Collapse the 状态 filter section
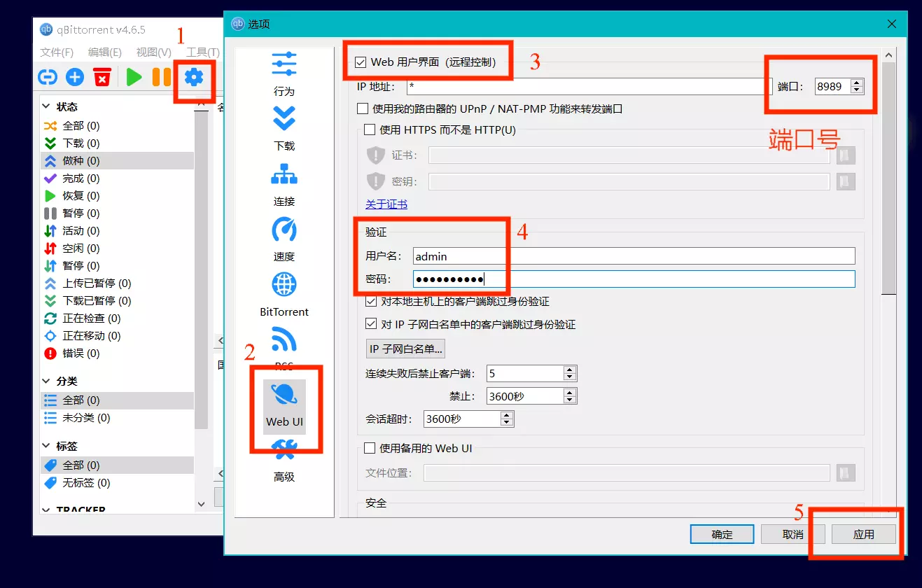This screenshot has width=922, height=588. [46, 107]
